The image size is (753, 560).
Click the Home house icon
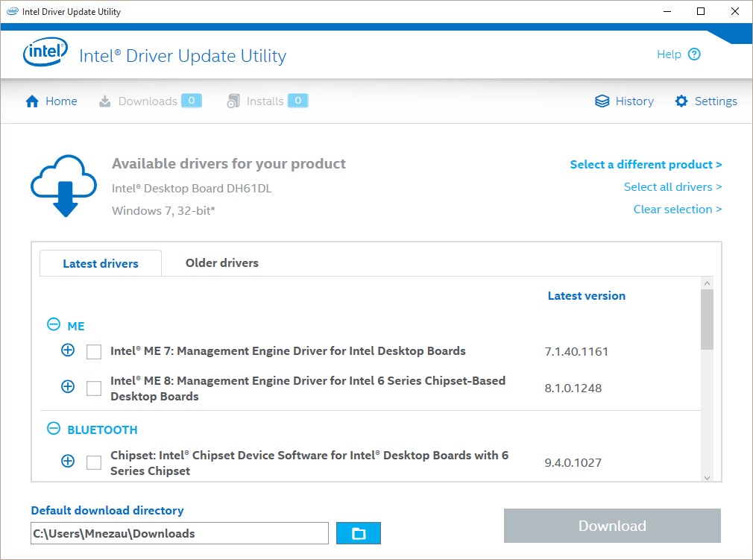(x=32, y=101)
